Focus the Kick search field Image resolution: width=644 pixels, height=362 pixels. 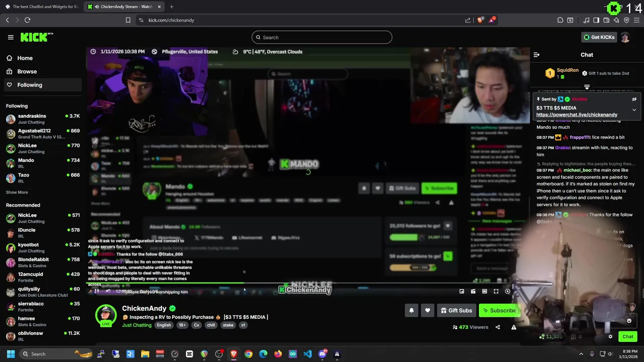[322, 37]
